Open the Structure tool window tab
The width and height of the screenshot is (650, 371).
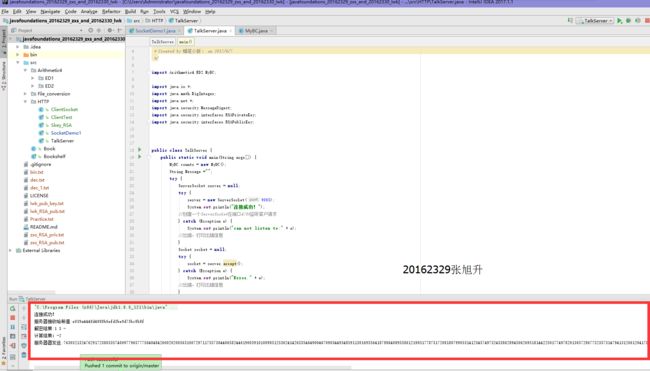tap(4, 76)
